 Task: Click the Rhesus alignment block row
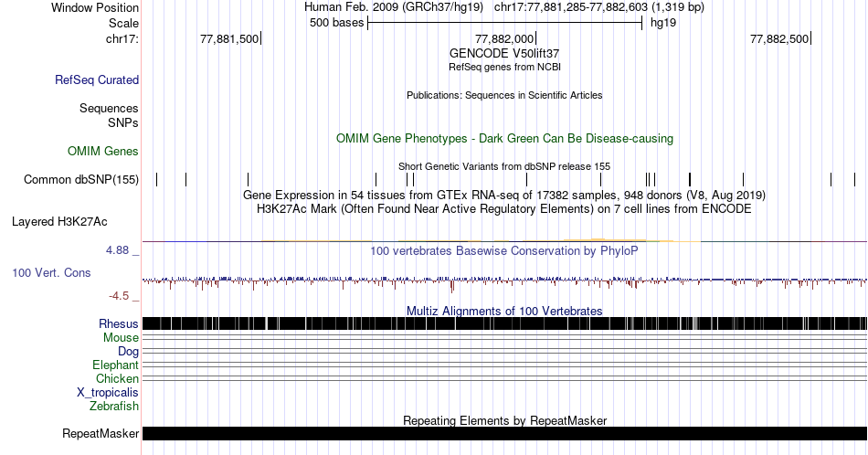coord(504,323)
